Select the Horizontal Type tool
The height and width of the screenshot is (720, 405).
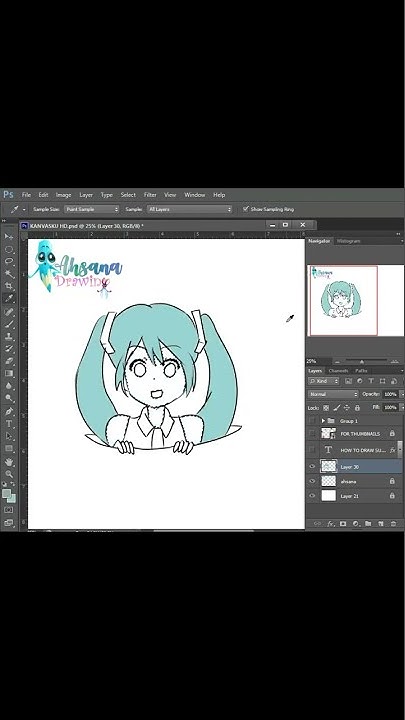pyautogui.click(x=9, y=424)
